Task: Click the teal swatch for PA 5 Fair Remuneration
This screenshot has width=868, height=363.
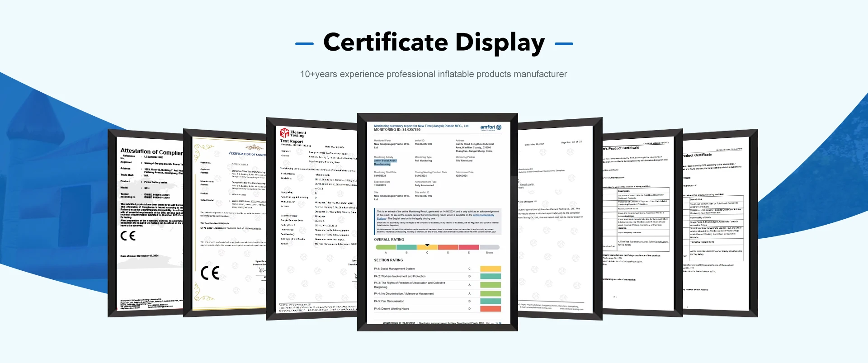Action: tap(491, 301)
